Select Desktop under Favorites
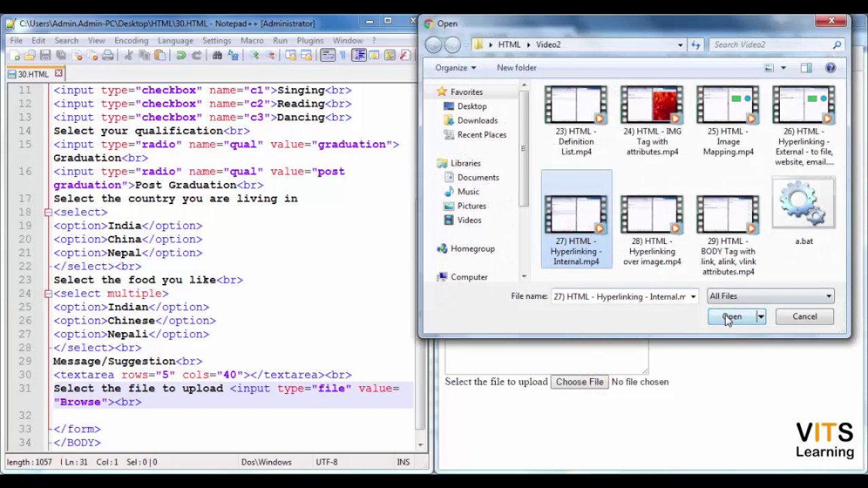Viewport: 868px width, 488px height. 465,106
